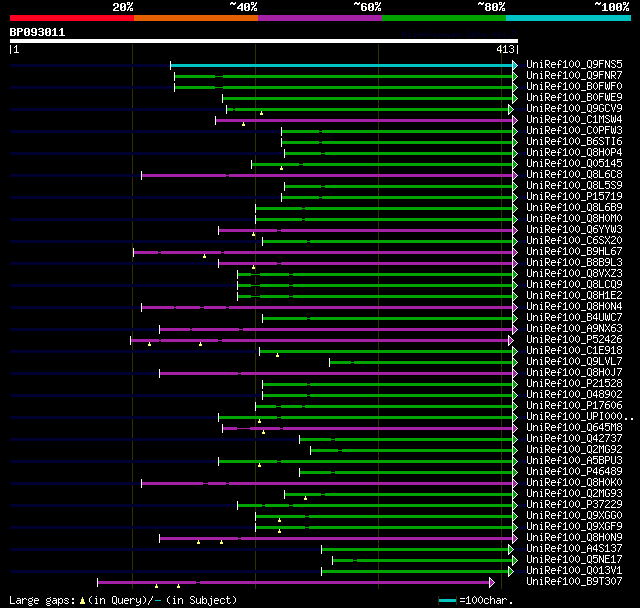640x608 pixels.
Task: Click the yellow gap marker on the C1MSW4 row
Action: [x=244, y=124]
